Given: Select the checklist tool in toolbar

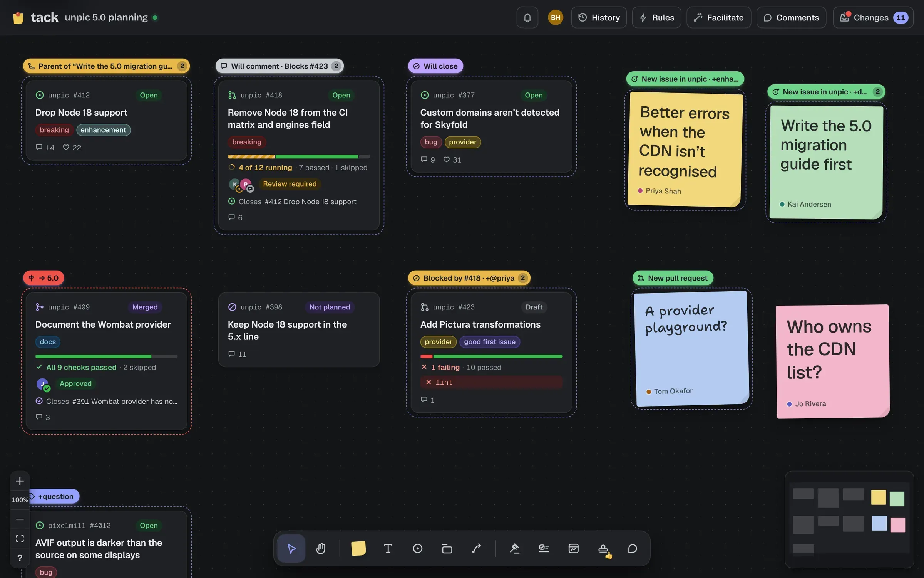Looking at the screenshot, I should coord(544,548).
